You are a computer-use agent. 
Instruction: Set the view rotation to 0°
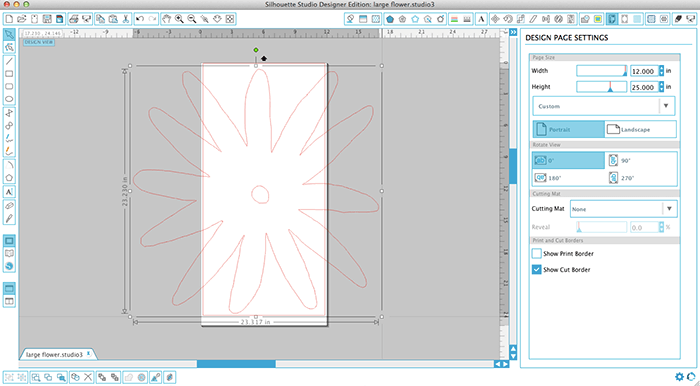pyautogui.click(x=569, y=161)
